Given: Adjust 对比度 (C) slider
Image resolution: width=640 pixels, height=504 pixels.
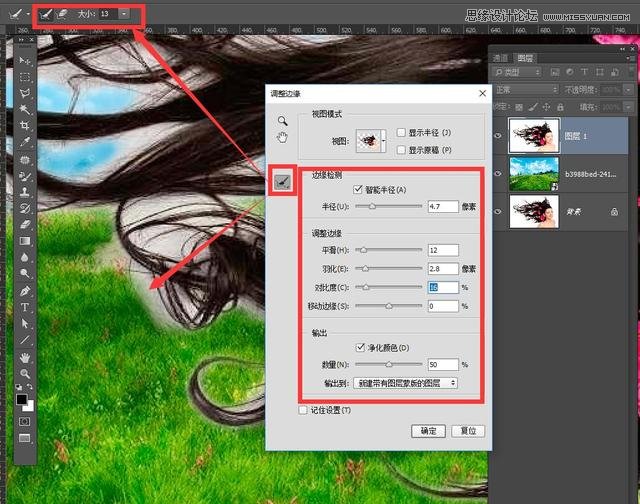Looking at the screenshot, I should coord(366,287).
